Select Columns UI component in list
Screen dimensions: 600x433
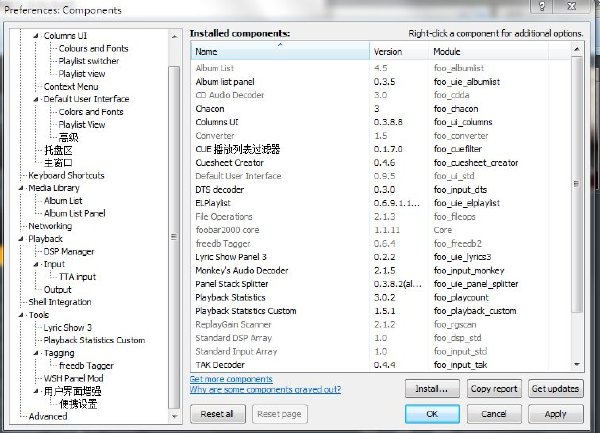click(x=381, y=122)
